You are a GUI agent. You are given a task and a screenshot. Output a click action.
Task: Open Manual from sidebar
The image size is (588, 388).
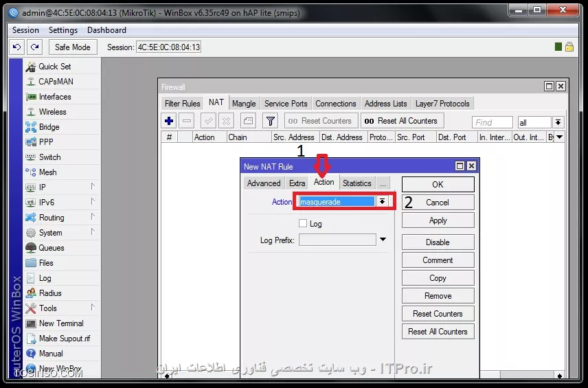pos(51,354)
